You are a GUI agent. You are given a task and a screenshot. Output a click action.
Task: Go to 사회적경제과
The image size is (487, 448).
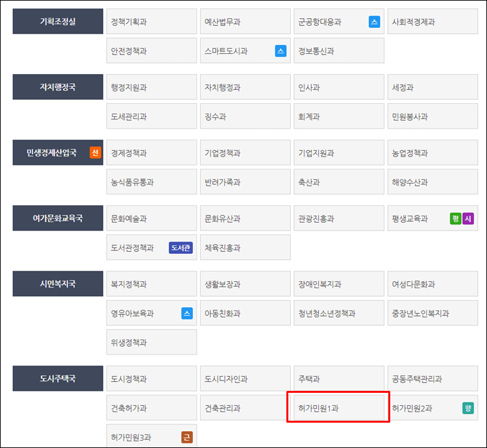(432, 21)
